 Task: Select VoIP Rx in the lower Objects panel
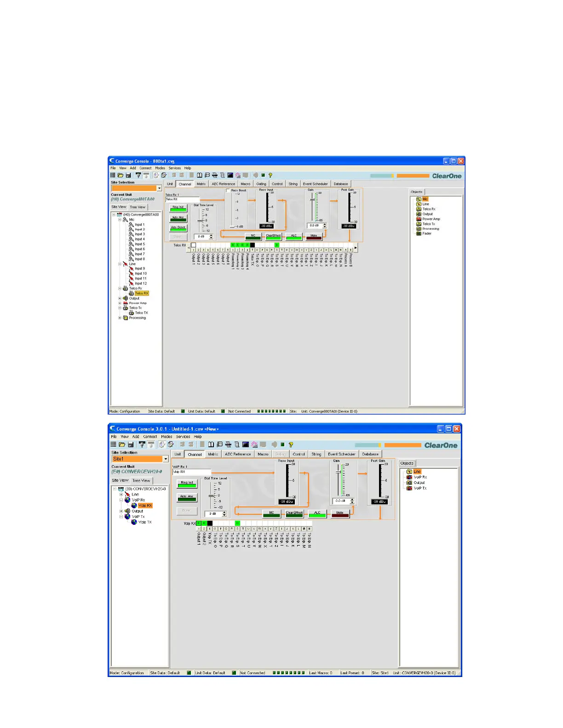click(x=420, y=477)
